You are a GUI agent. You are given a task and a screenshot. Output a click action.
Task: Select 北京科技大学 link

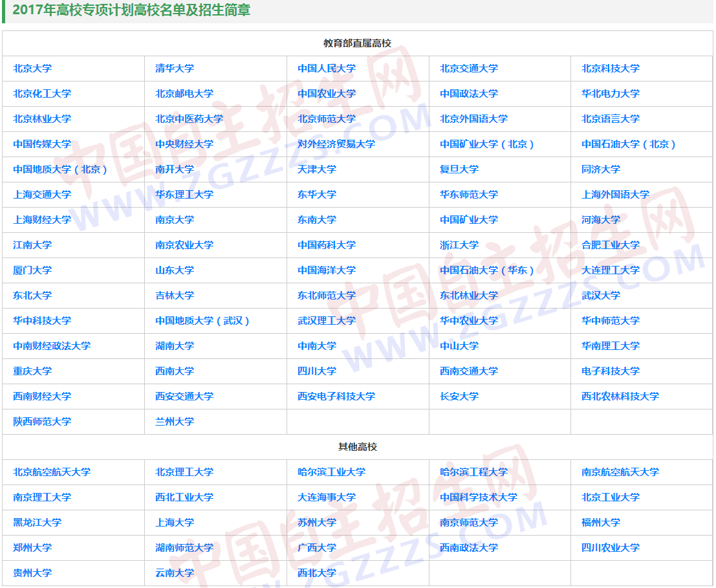click(611, 69)
